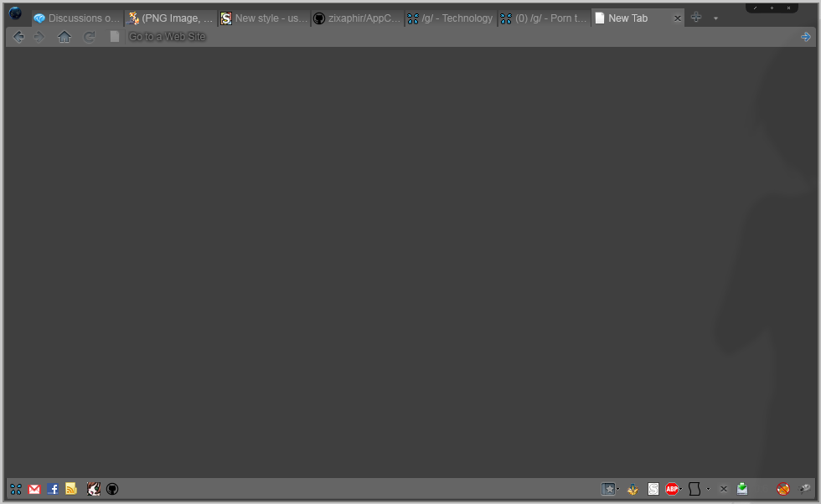Screen dimensions: 821x504
Task: Go back with the back arrow
Action: pos(18,37)
